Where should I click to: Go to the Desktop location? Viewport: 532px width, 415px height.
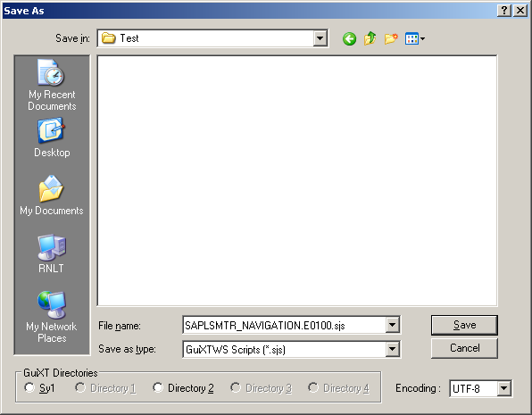tap(52, 137)
